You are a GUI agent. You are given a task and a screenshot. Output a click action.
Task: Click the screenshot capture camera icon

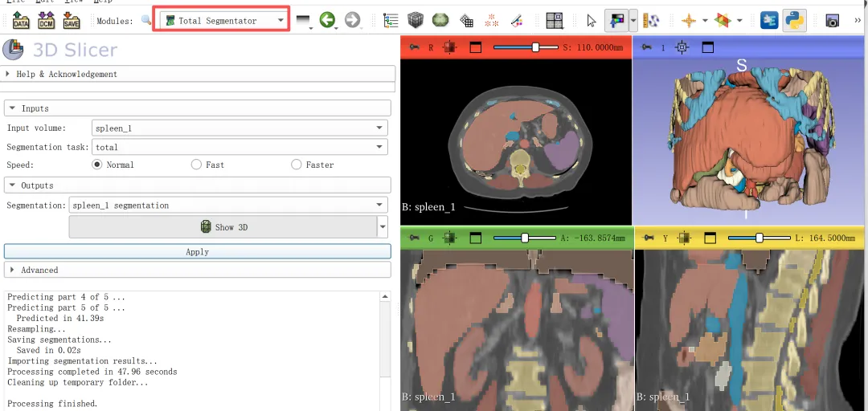(832, 21)
